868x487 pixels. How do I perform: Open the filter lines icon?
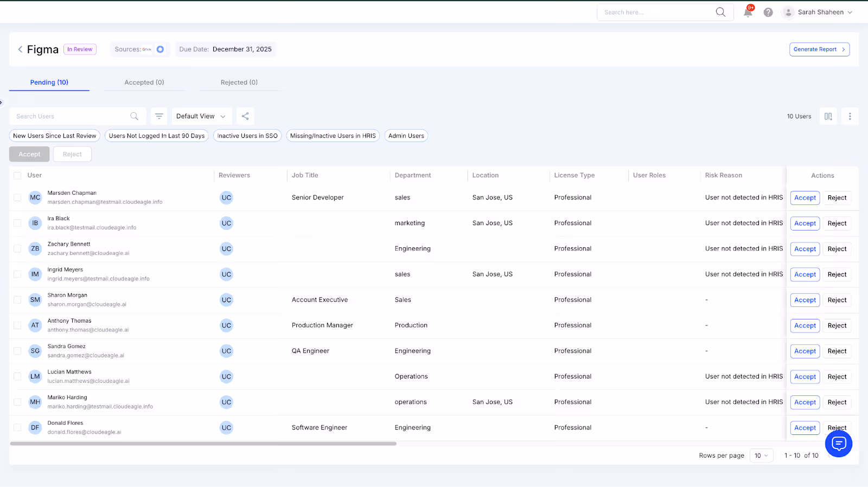(159, 116)
